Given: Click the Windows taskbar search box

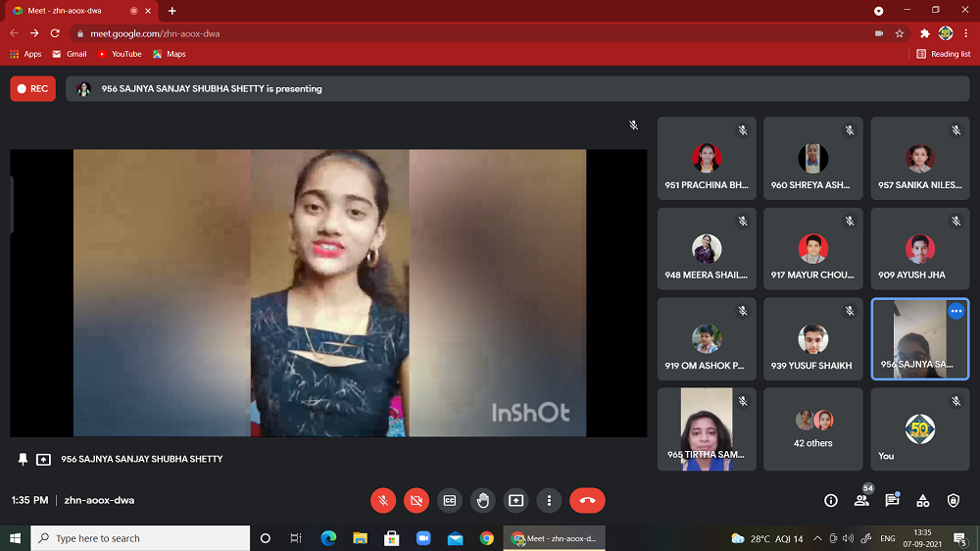Looking at the screenshot, I should point(141,538).
